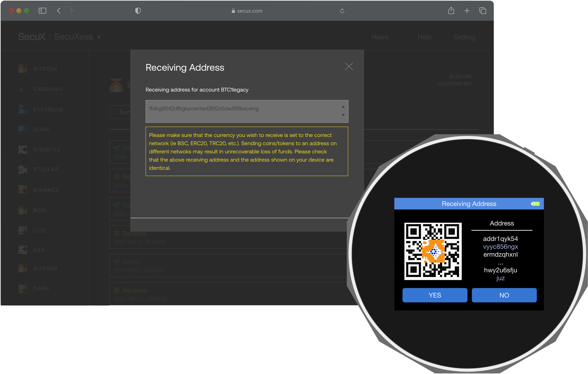Click the $0.00 USD balance
Viewport: 588px width, 374px height.
click(460, 77)
